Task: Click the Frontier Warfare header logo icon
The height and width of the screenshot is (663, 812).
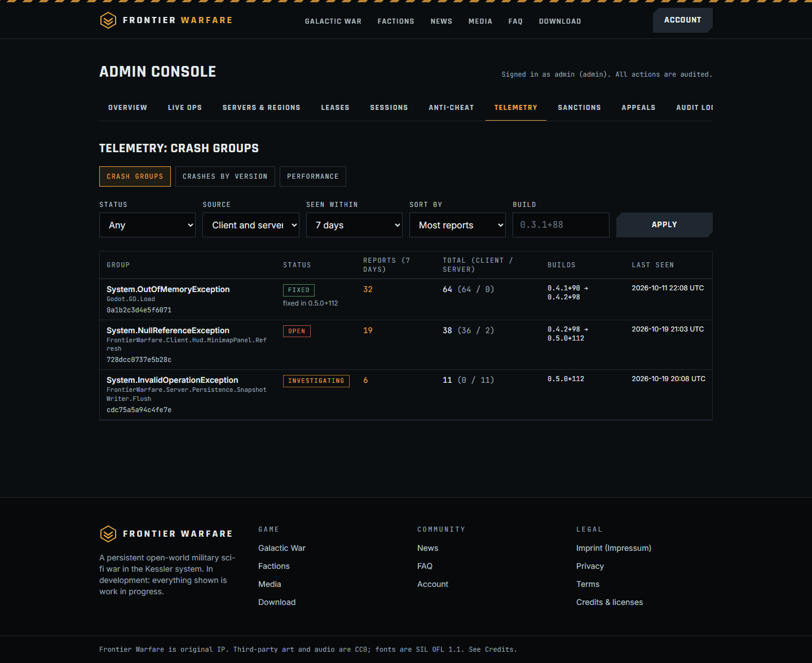Action: [108, 20]
